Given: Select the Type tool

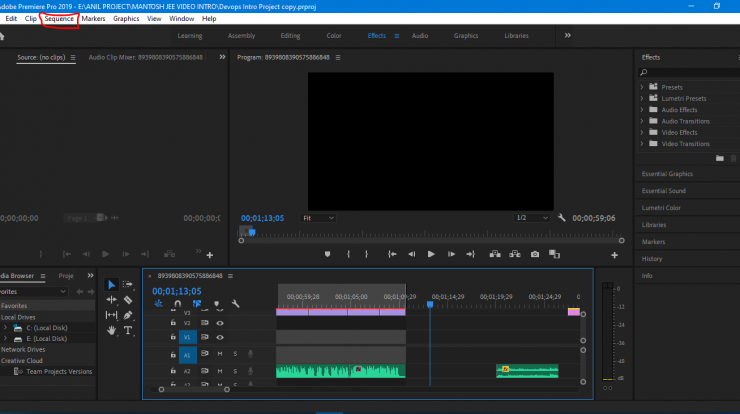Looking at the screenshot, I should tap(128, 330).
